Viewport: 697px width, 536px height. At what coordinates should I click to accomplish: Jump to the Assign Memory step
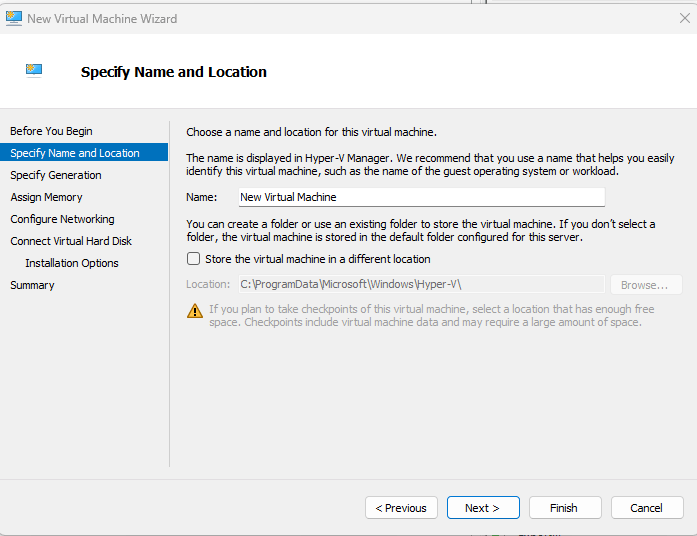(46, 197)
